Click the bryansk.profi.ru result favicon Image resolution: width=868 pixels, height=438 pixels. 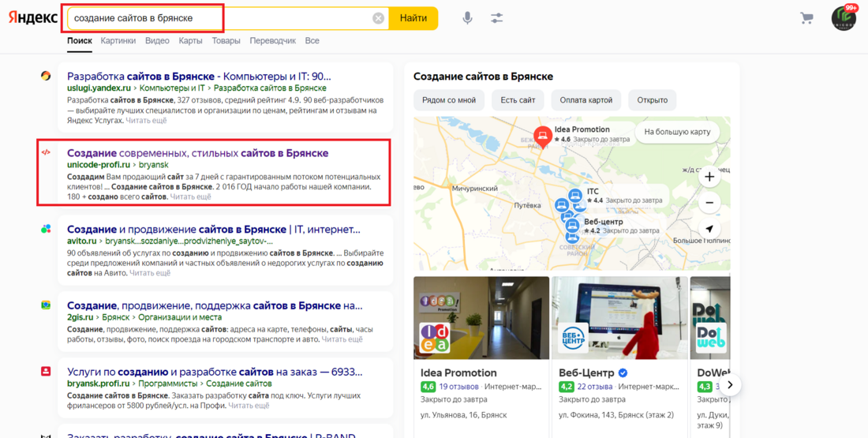click(46, 372)
